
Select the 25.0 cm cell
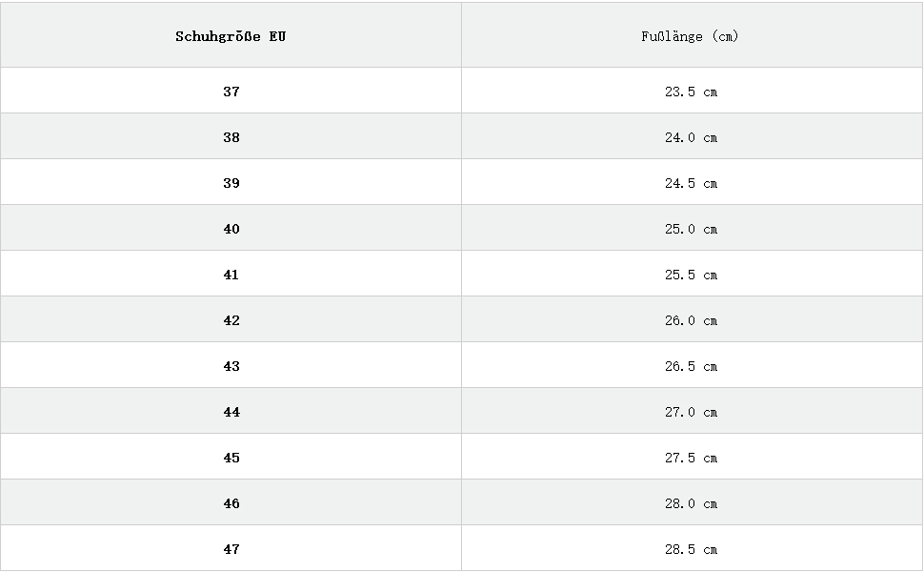coord(691,229)
